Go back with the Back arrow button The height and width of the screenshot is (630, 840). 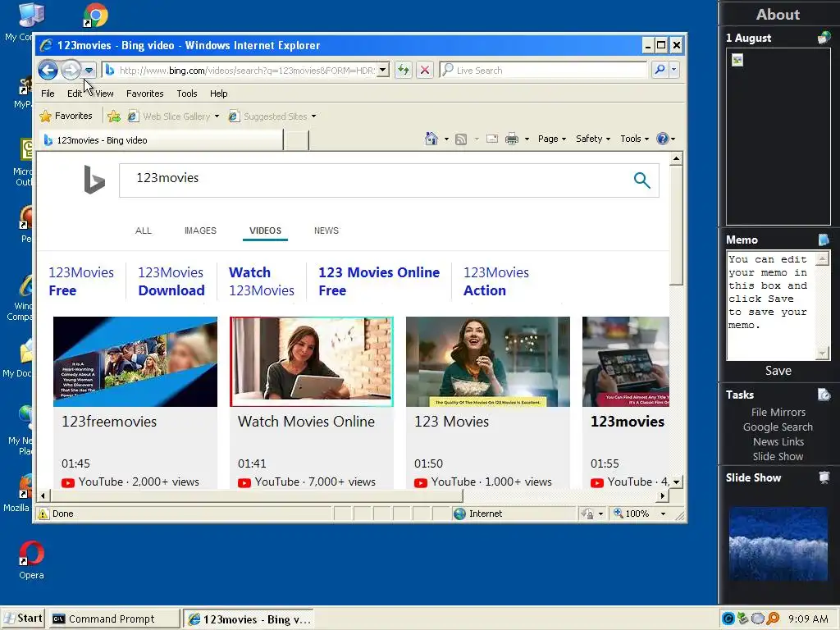click(48, 70)
